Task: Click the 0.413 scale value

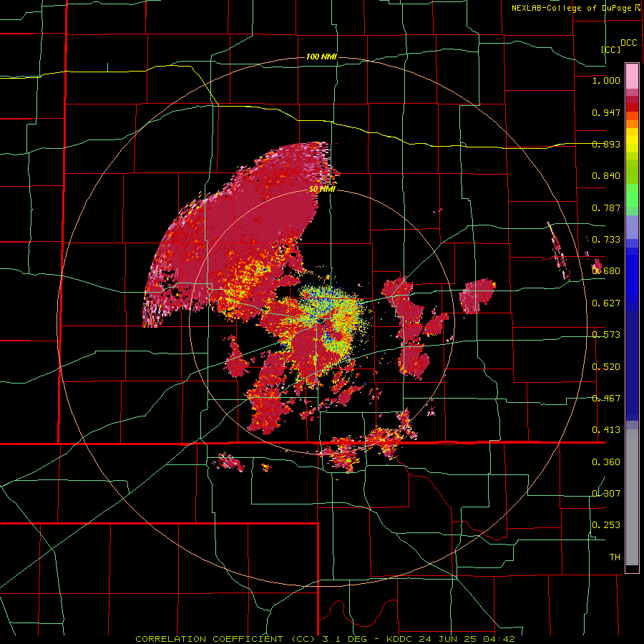Action: point(606,430)
